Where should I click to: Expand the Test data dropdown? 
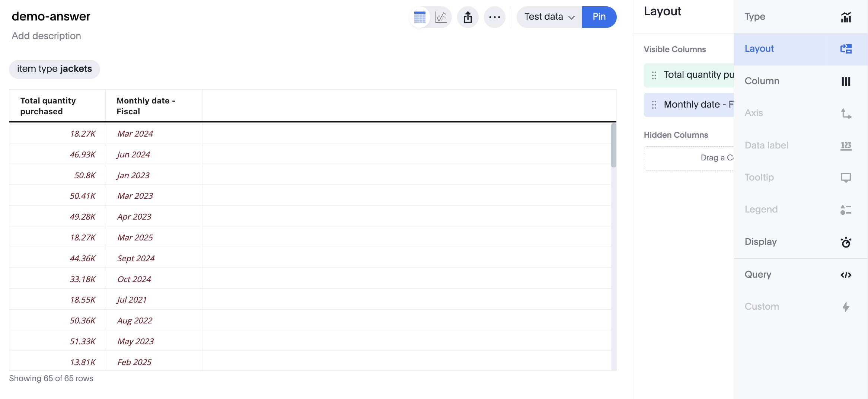(x=549, y=17)
